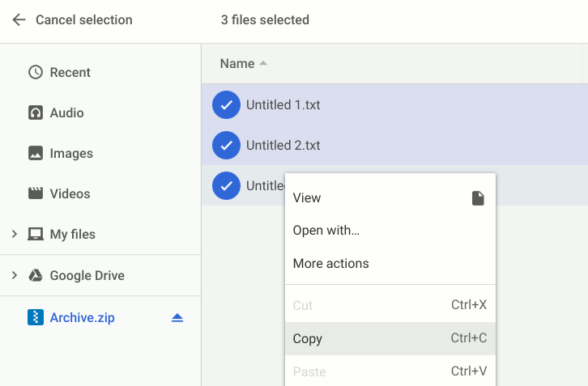Open More actions in context menu

(x=330, y=263)
